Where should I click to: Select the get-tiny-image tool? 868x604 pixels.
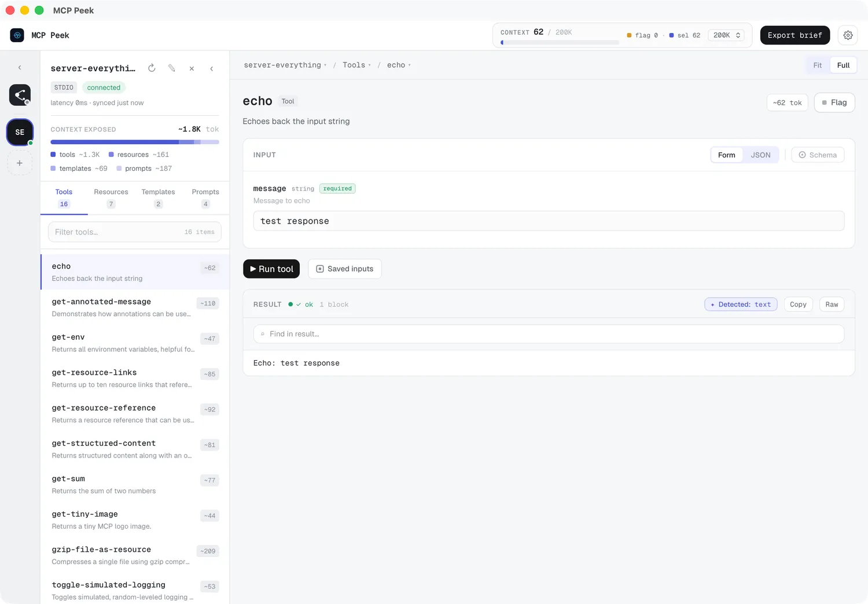point(135,519)
